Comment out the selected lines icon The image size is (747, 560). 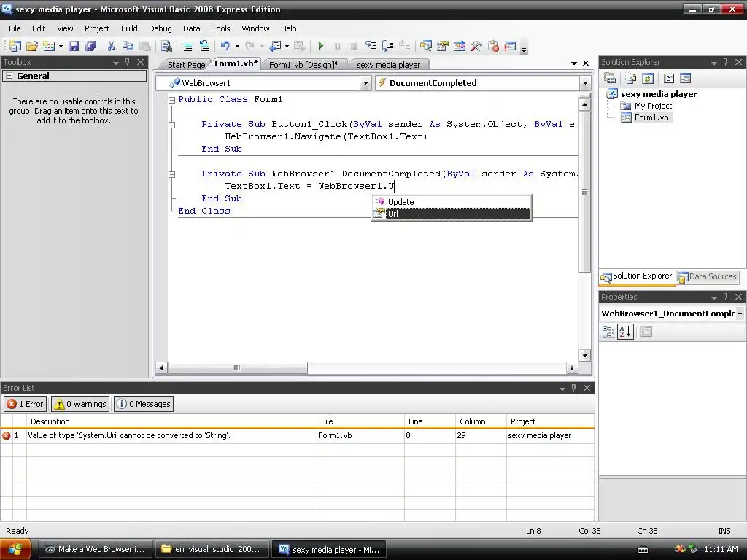coord(187,46)
